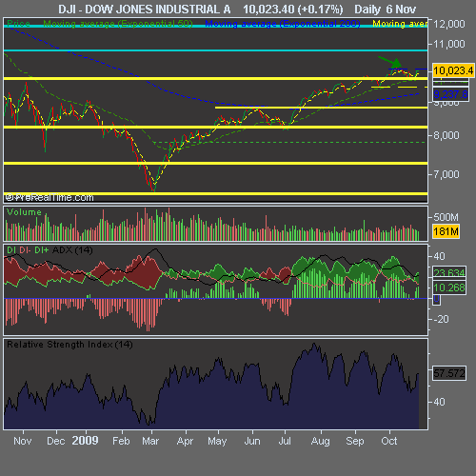Screen dimensions: 476x476
Task: Click the Mar marker on time axis
Action: (150, 441)
